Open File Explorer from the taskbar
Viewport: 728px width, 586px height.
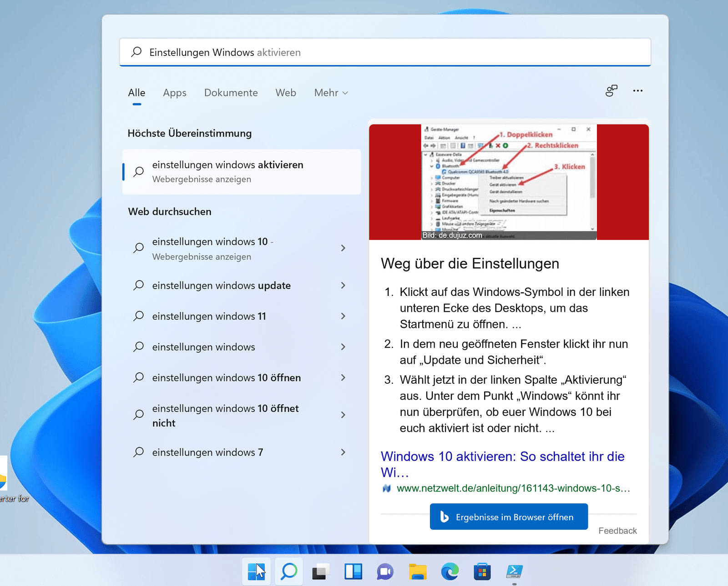tap(418, 571)
